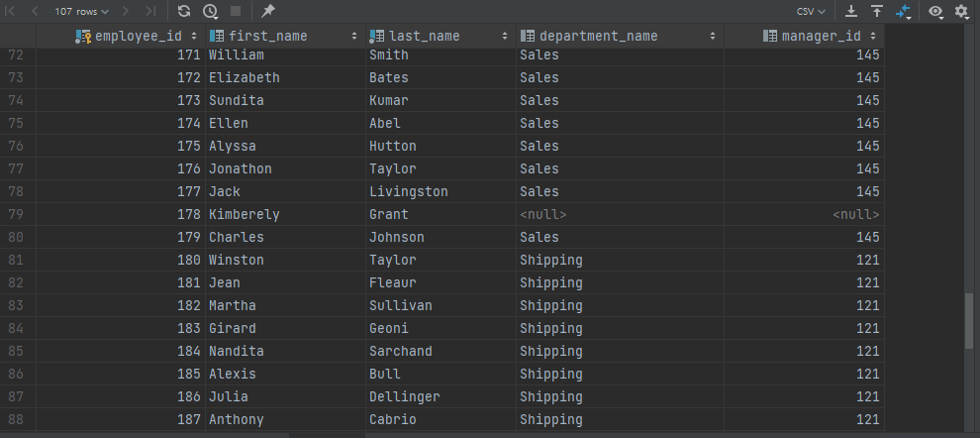Click the last name 'Johnson'
The height and width of the screenshot is (438, 980).
pos(397,237)
